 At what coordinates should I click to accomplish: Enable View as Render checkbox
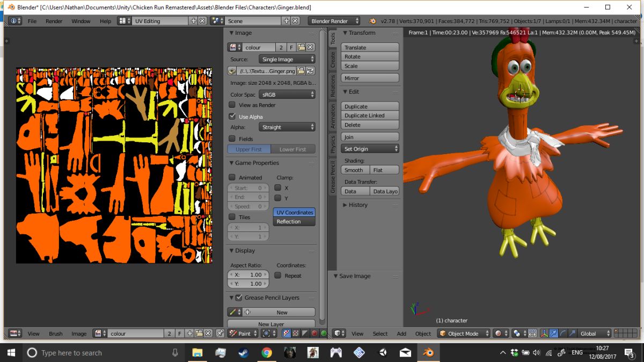coord(232,105)
